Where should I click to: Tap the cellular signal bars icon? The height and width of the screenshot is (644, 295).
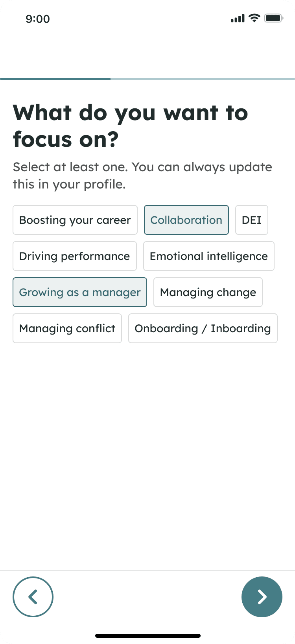pyautogui.click(x=238, y=18)
